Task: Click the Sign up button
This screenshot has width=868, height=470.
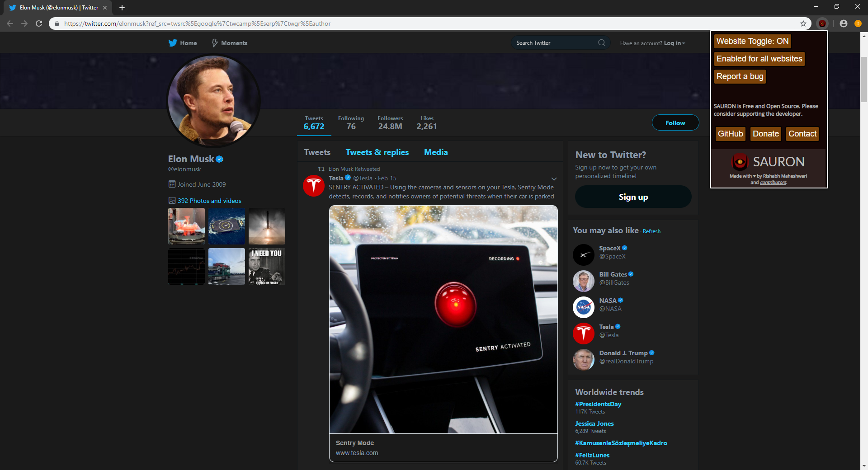Action: click(633, 197)
